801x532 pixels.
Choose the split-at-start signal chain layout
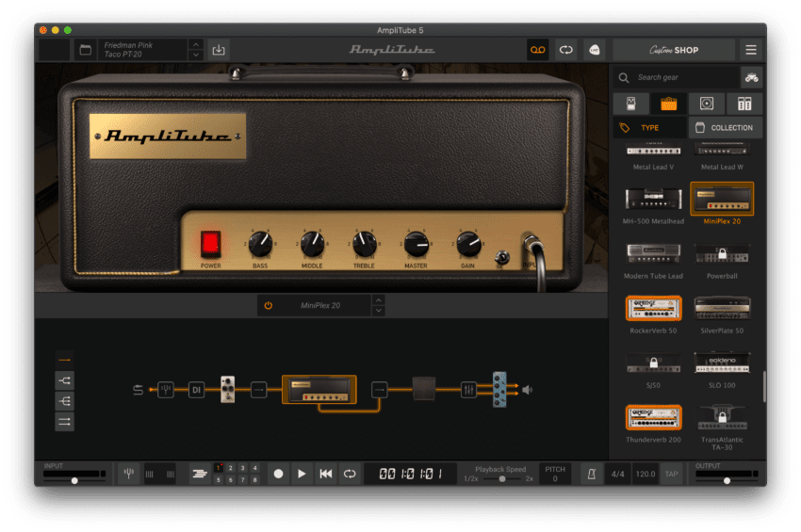64,381
